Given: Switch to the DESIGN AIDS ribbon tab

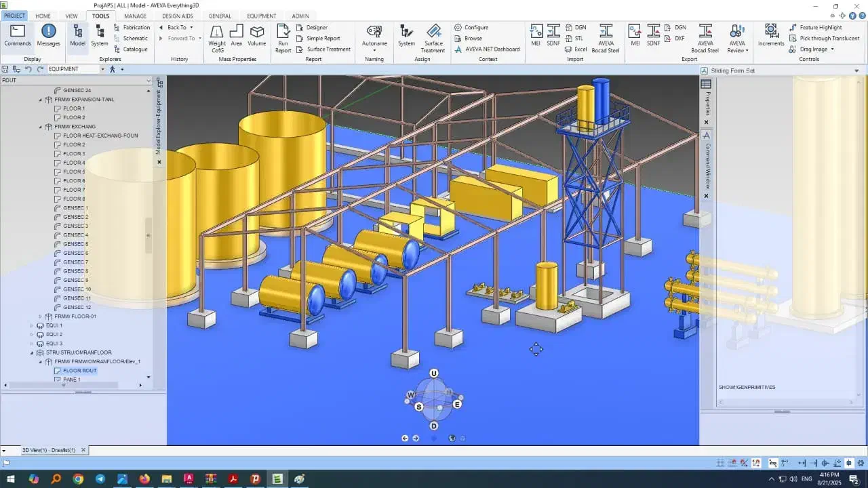Looking at the screenshot, I should click(177, 16).
